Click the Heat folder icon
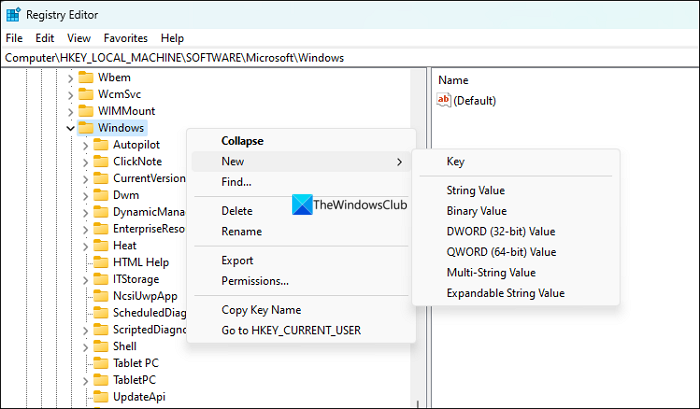This screenshot has height=409, width=700. click(101, 246)
